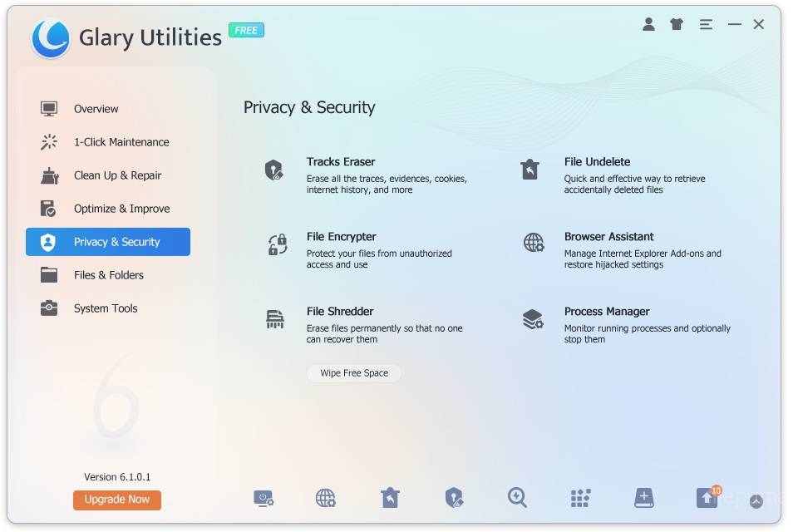The width and height of the screenshot is (798, 532).
Task: Open the update icon with badge 10
Action: pos(708,497)
